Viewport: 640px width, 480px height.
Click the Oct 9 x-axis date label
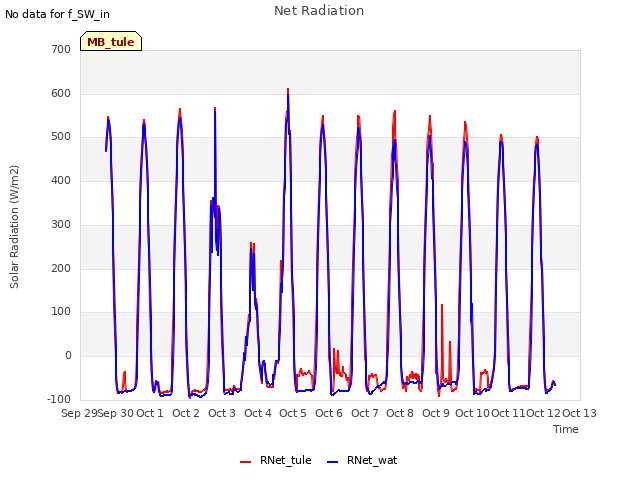[436, 413]
